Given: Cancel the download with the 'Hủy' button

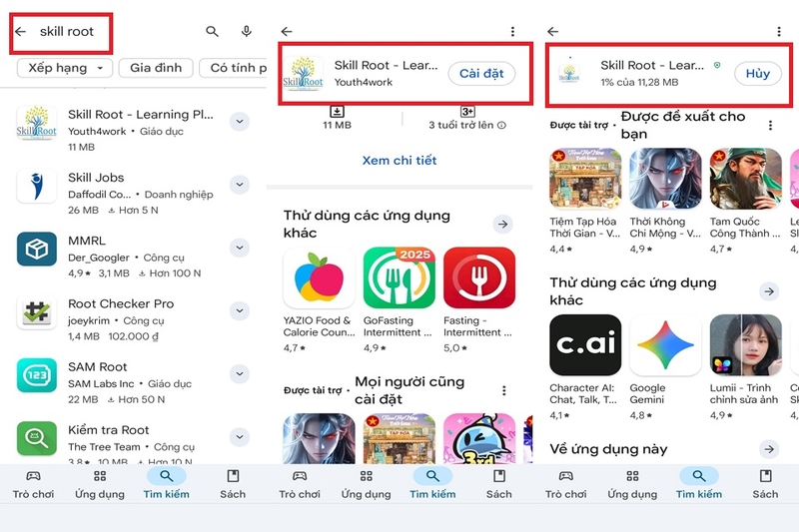Looking at the screenshot, I should pyautogui.click(x=758, y=73).
